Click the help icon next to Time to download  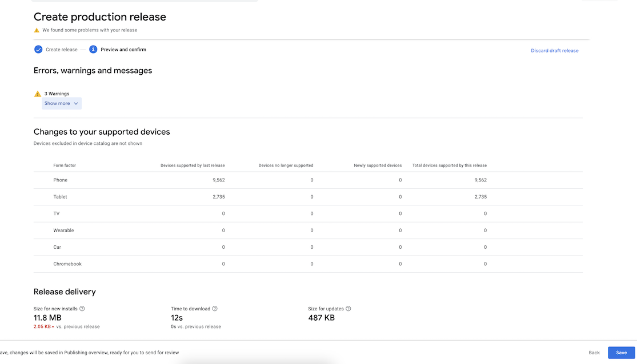(x=215, y=309)
